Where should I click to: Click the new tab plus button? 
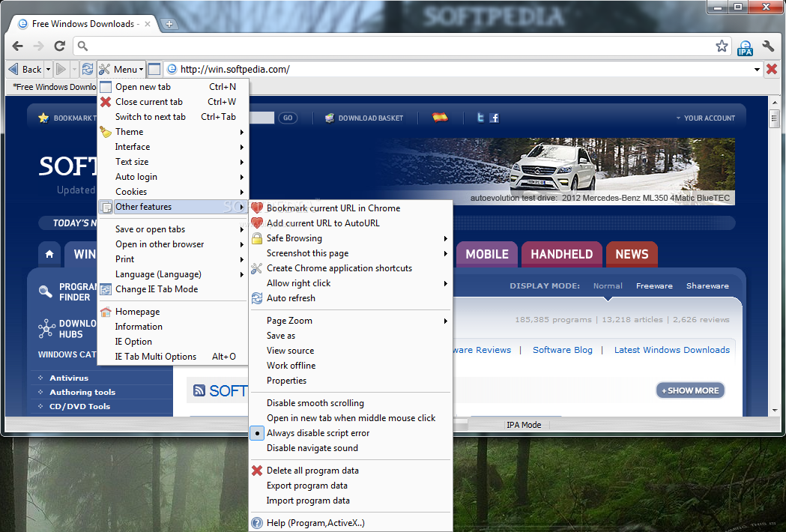point(169,23)
